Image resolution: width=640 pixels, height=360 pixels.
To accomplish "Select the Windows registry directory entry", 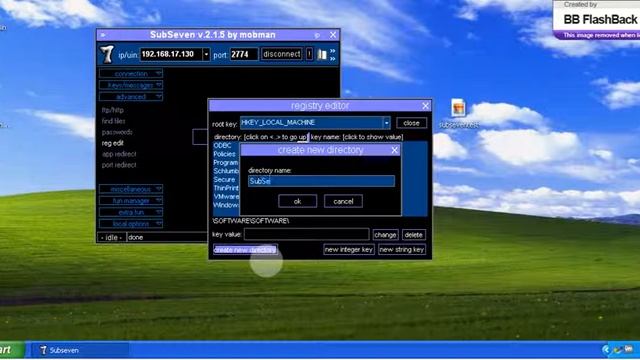I will [226, 205].
